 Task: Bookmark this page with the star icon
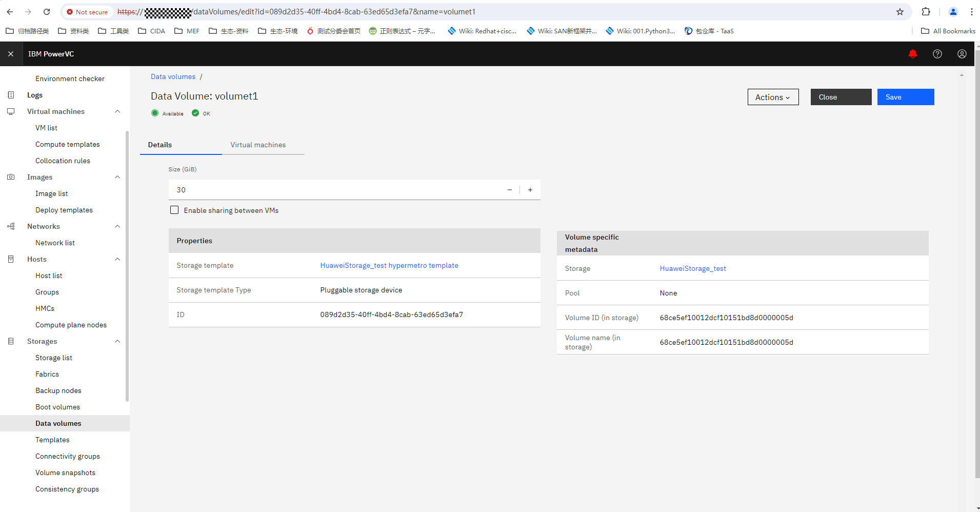(899, 12)
